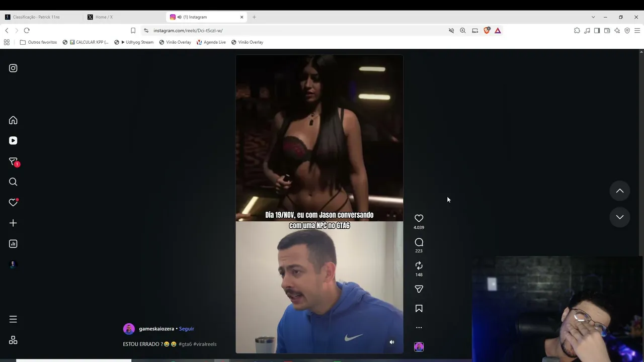Open the gameskaiozera username link
The image size is (644, 362).
pyautogui.click(x=156, y=329)
